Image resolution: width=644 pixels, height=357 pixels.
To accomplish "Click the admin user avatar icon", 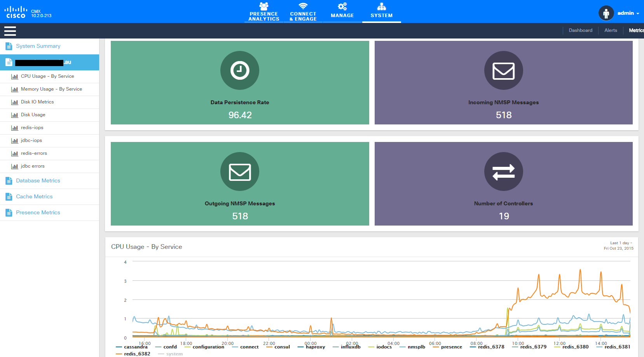I will click(606, 13).
